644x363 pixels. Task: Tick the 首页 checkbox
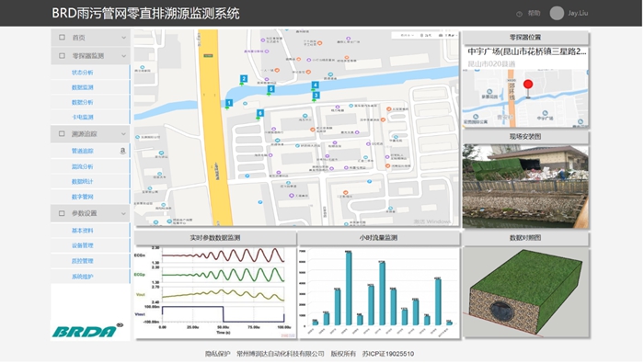pyautogui.click(x=62, y=38)
